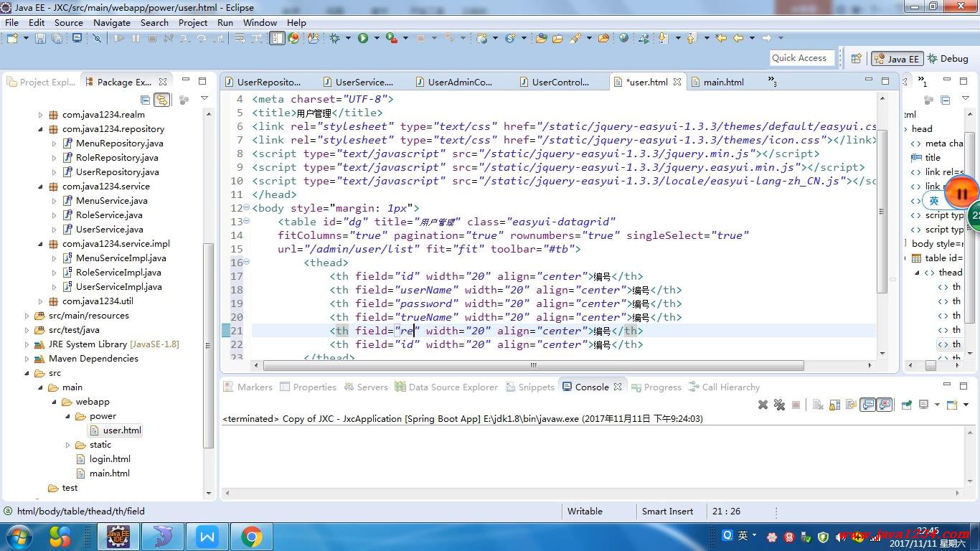
Task: Switch to the UserRepository editor tab
Action: click(x=263, y=82)
